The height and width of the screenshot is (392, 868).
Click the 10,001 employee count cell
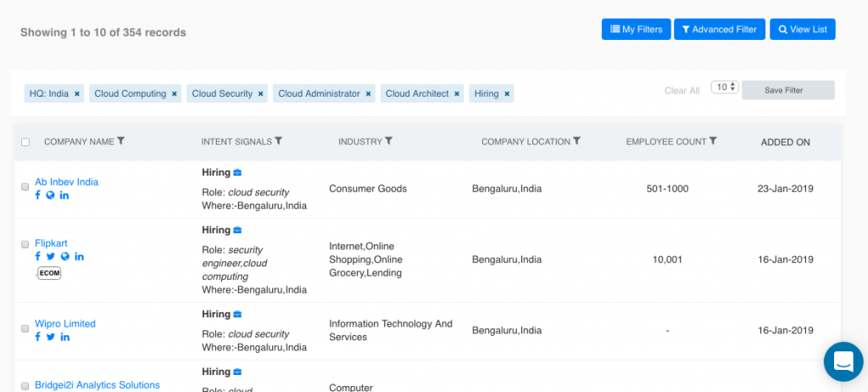[x=667, y=260]
